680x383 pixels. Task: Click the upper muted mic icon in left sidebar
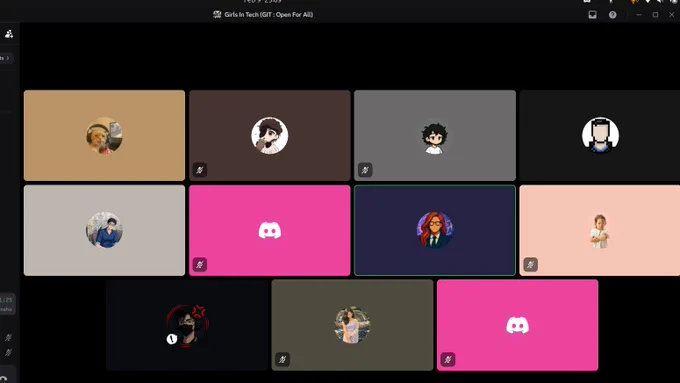(x=8, y=337)
